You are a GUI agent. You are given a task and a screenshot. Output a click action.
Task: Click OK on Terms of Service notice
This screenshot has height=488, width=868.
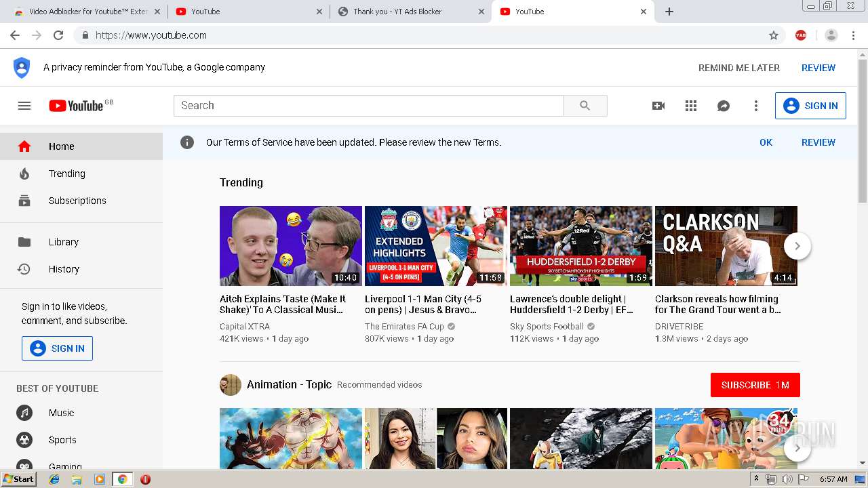(x=766, y=142)
